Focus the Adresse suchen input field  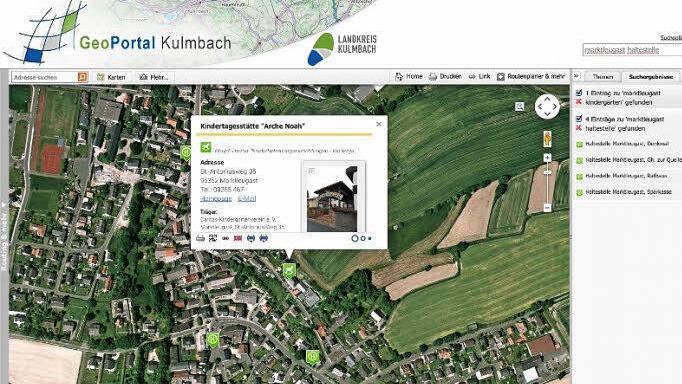click(44, 77)
